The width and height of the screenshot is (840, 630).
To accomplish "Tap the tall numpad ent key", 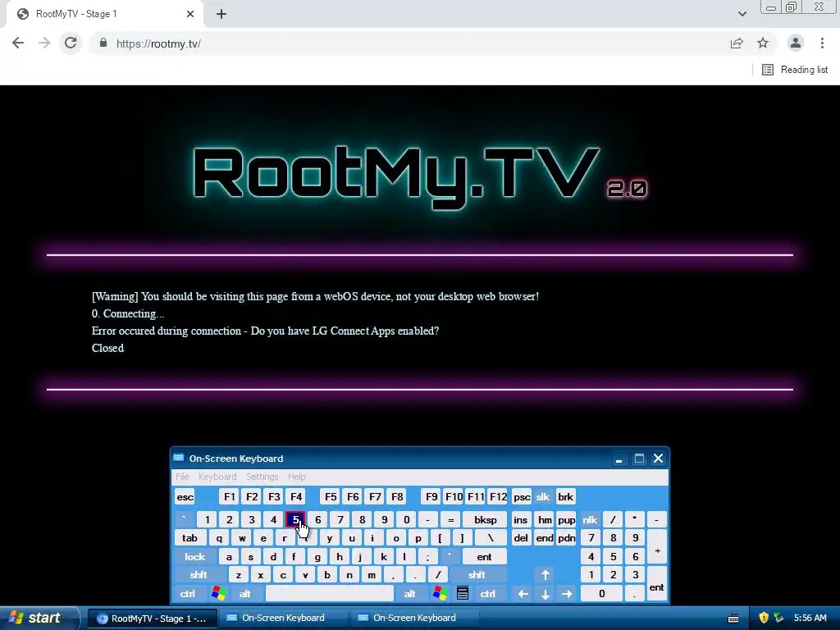I will (x=657, y=584).
